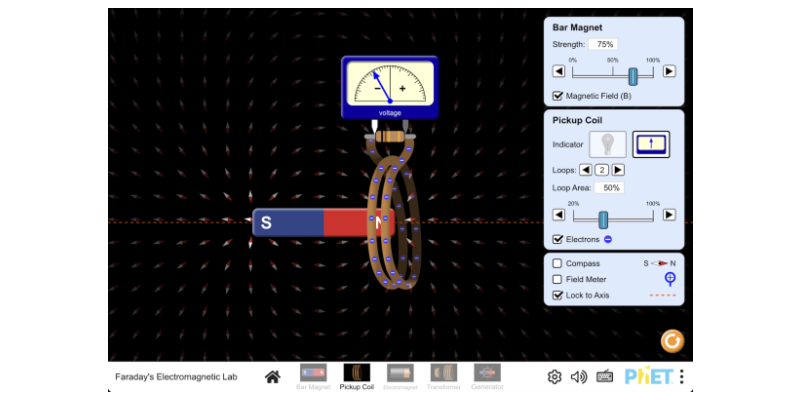Increase magnet strength with right arrow
Viewport: 800px width, 400px height.
click(669, 71)
